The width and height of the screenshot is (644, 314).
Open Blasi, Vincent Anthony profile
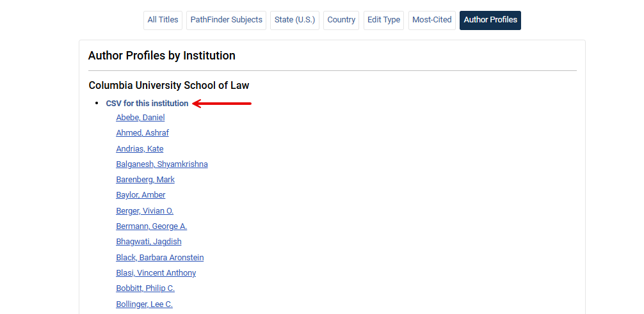point(156,273)
